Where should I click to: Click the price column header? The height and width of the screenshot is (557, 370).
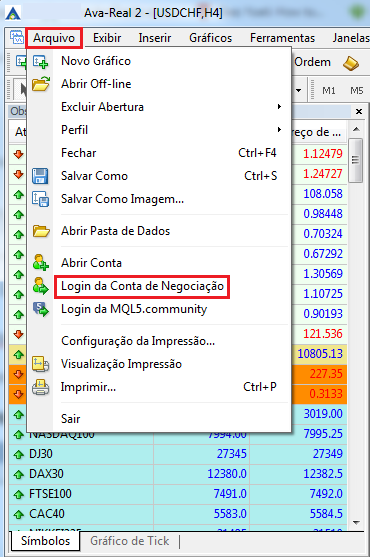[318, 132]
